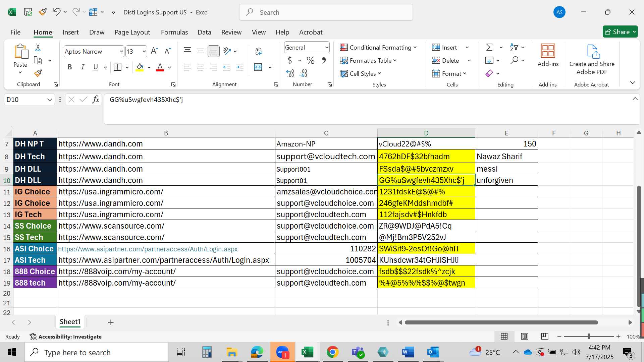
Task: Click the Cut scissors icon
Action: [x=38, y=48]
